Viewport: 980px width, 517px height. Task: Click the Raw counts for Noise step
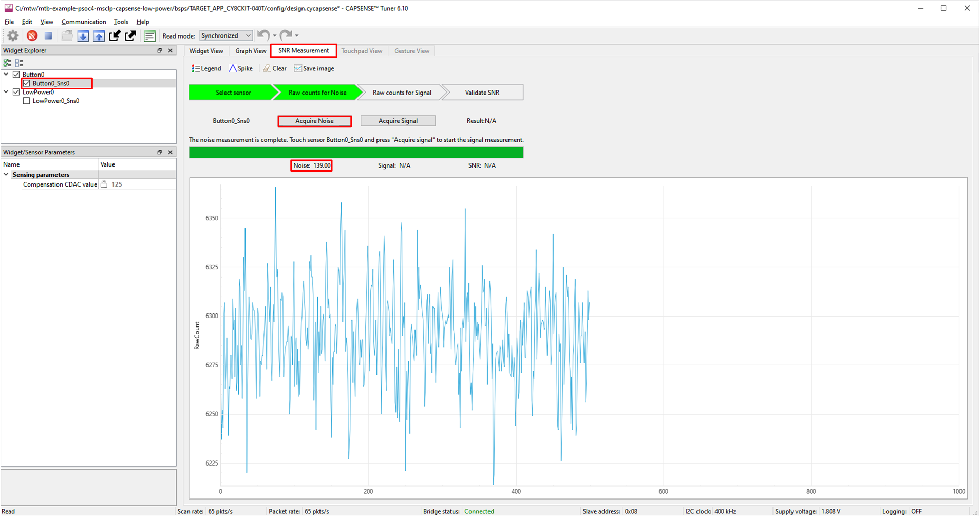click(317, 93)
